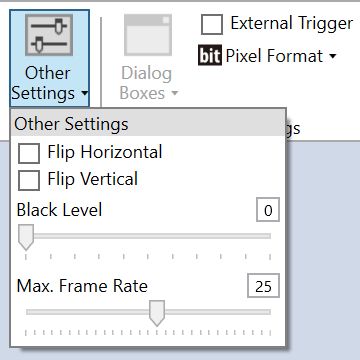
Task: Click the Black Level value field
Action: click(268, 210)
